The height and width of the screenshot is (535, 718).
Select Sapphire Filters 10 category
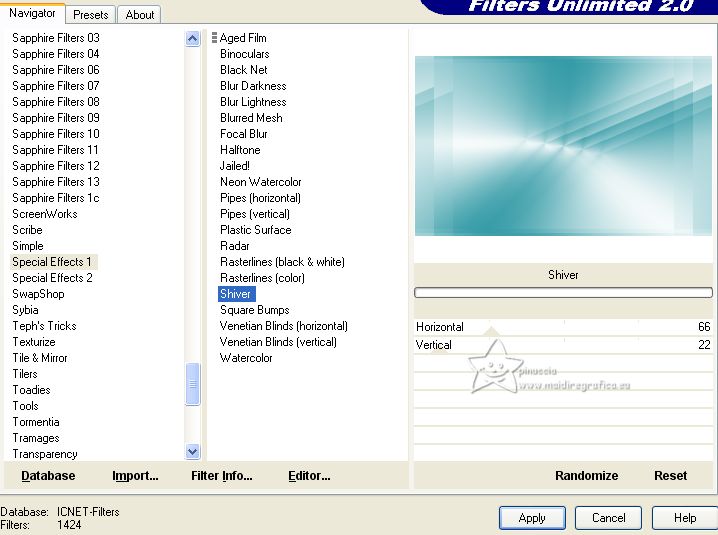[55, 134]
